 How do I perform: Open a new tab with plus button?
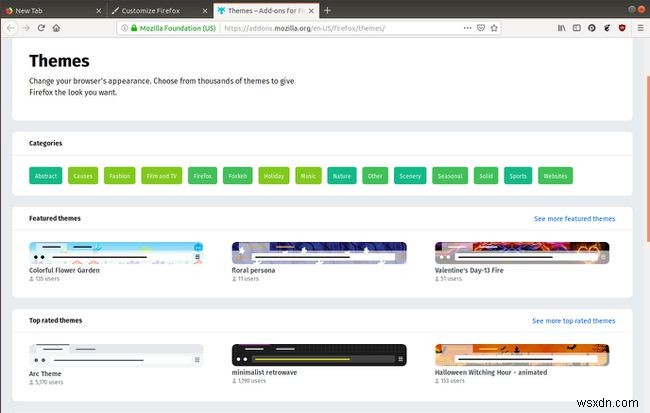327,10
